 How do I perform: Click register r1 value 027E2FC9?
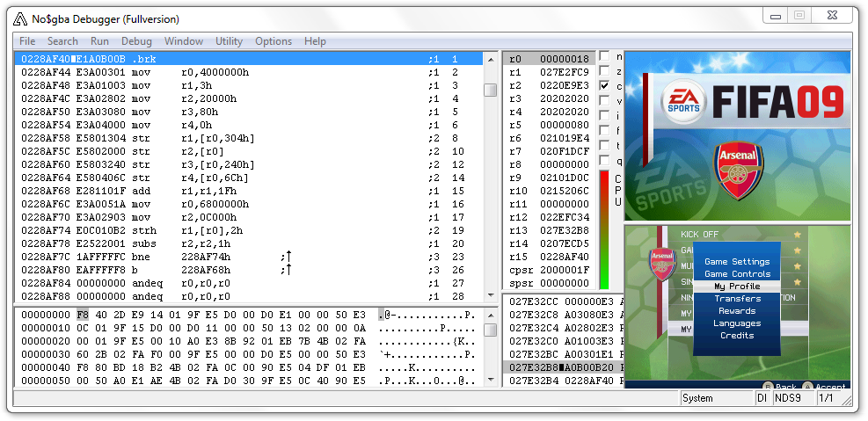(565, 72)
